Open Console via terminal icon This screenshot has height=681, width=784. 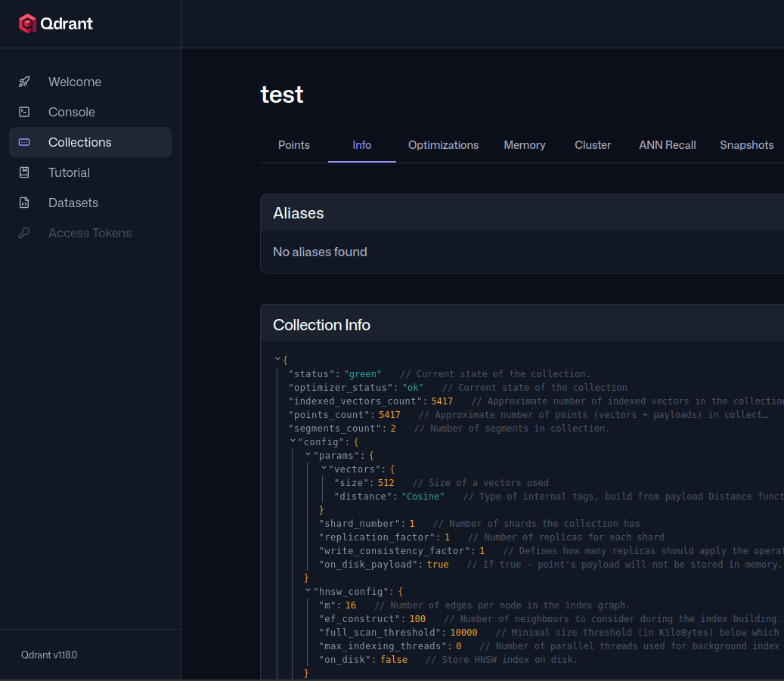[24, 112]
